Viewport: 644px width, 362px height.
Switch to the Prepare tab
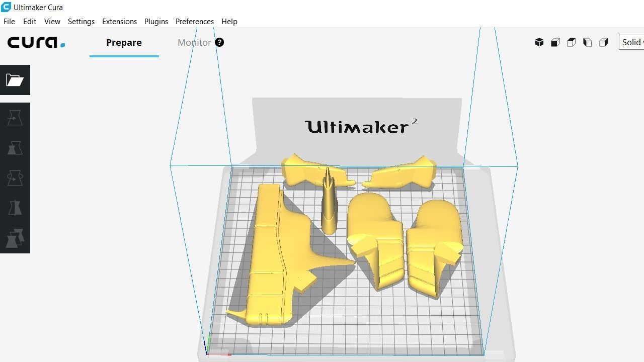(124, 43)
